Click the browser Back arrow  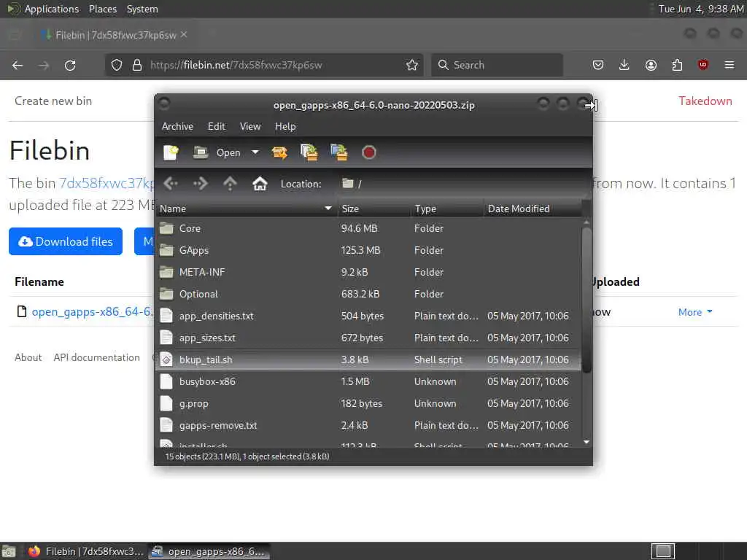tap(18, 65)
